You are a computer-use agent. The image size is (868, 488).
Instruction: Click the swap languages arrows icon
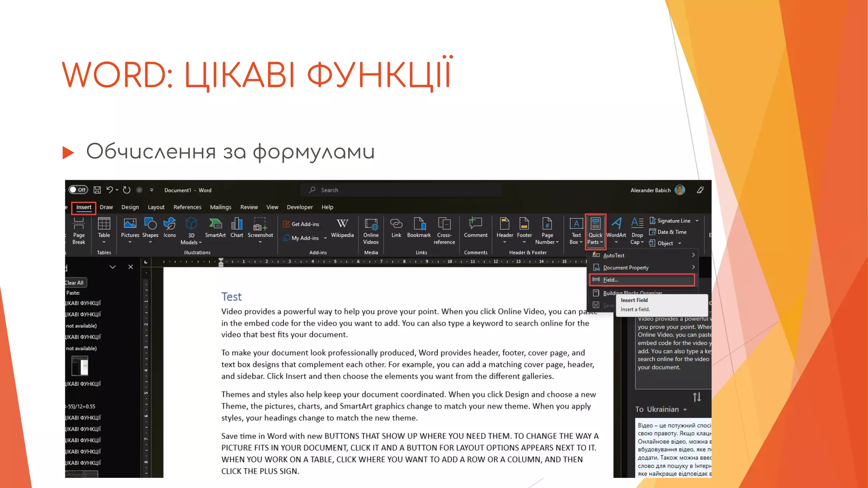click(x=697, y=397)
